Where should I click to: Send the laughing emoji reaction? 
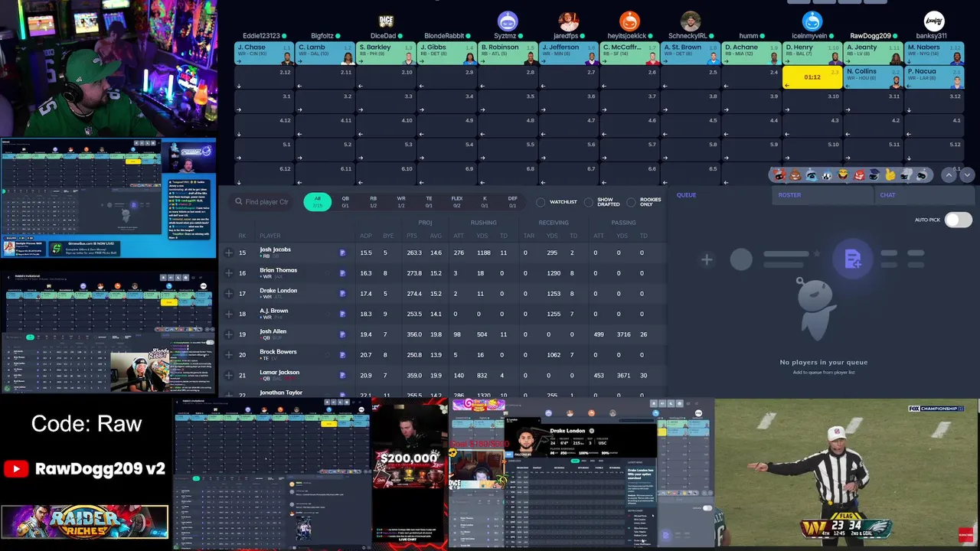(x=843, y=175)
